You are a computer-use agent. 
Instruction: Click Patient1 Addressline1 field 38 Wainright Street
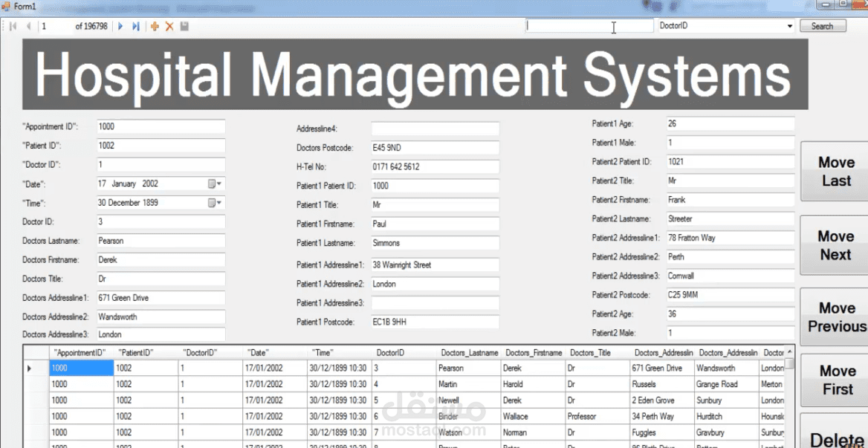pos(435,265)
